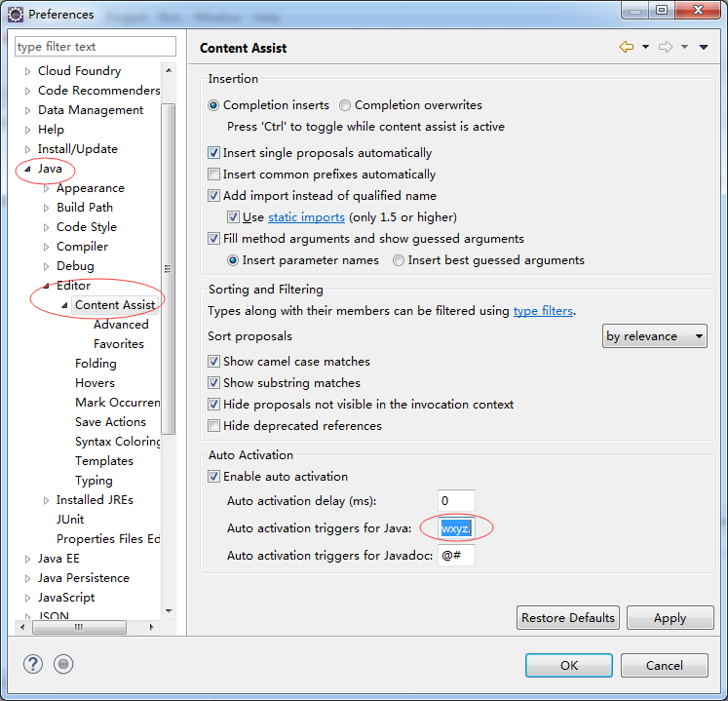
Task: Expand the Installed JREs node
Action: pos(46,501)
